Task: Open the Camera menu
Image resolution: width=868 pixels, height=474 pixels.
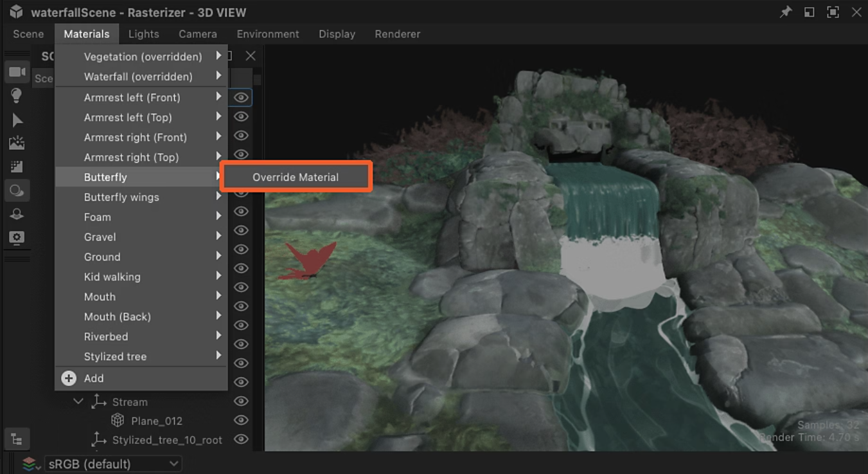Action: [x=198, y=34]
